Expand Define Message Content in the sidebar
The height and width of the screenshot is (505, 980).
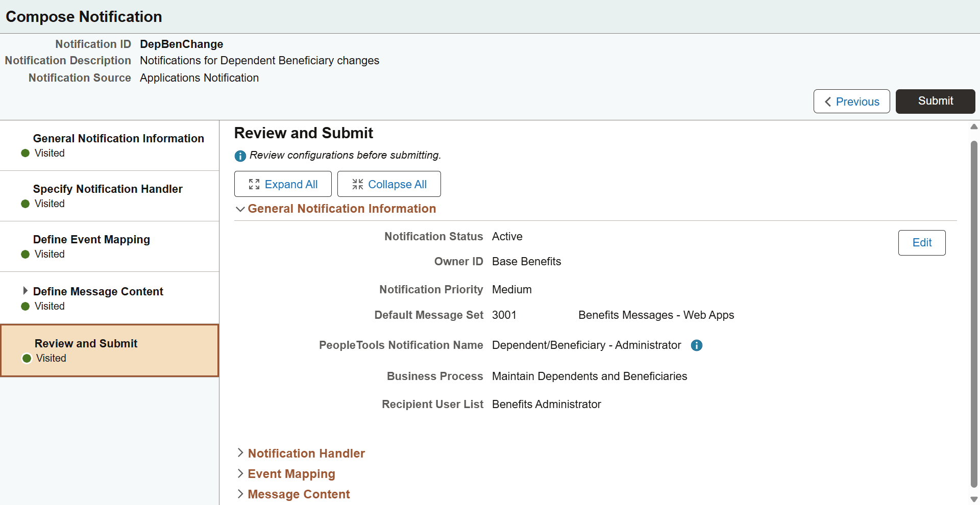(x=27, y=291)
